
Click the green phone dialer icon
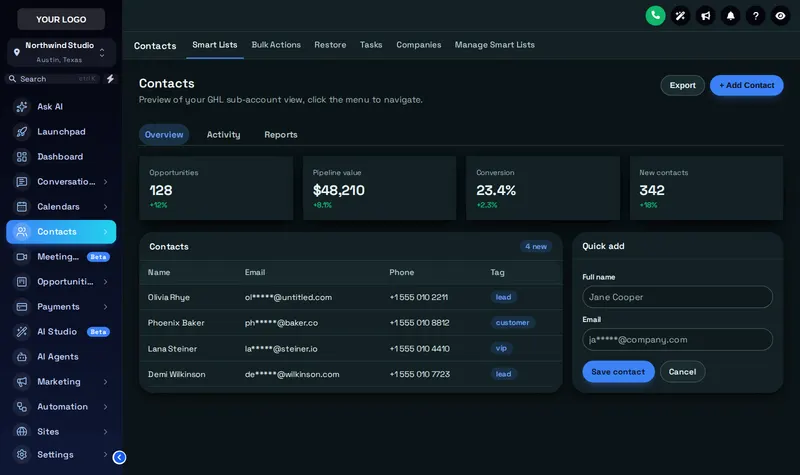coord(655,16)
